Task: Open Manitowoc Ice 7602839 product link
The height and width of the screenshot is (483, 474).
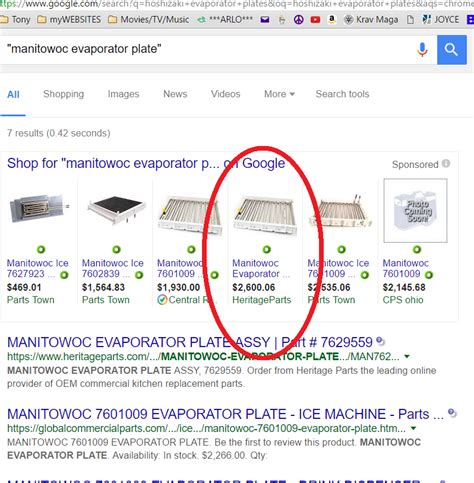Action: tap(113, 268)
